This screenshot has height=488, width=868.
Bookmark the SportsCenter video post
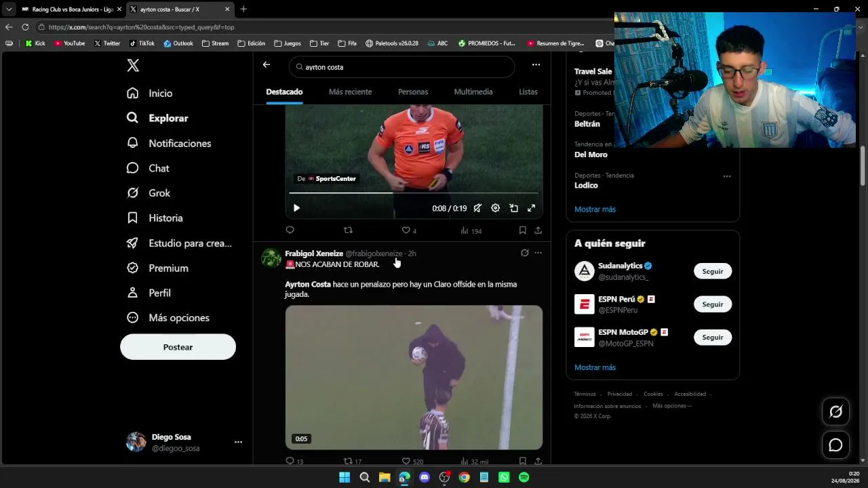click(x=523, y=230)
